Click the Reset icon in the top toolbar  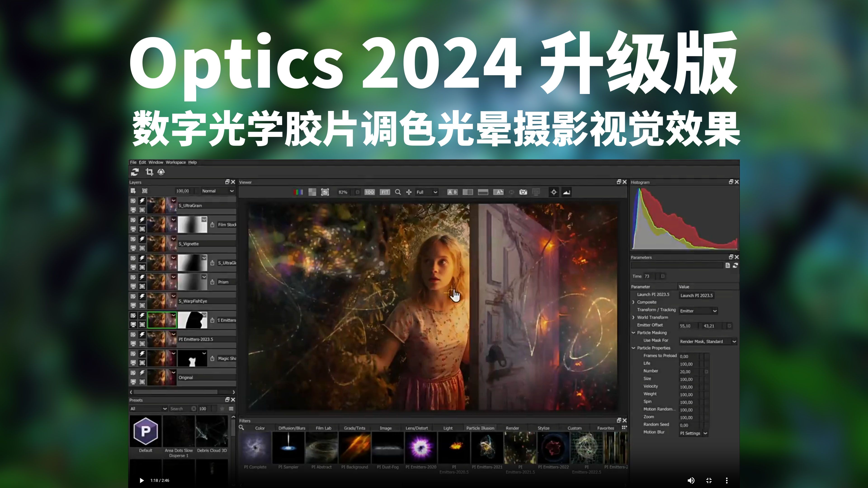pos(135,172)
